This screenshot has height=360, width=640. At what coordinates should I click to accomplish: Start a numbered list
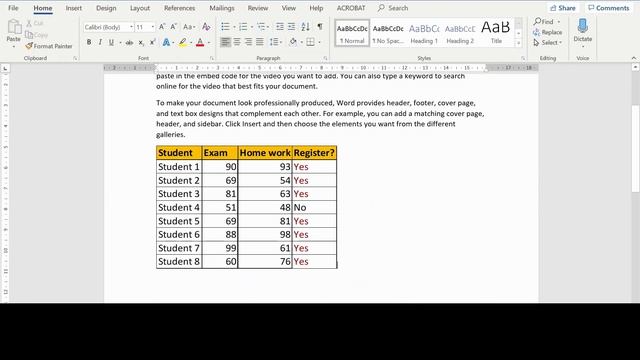pyautogui.click(x=243, y=27)
